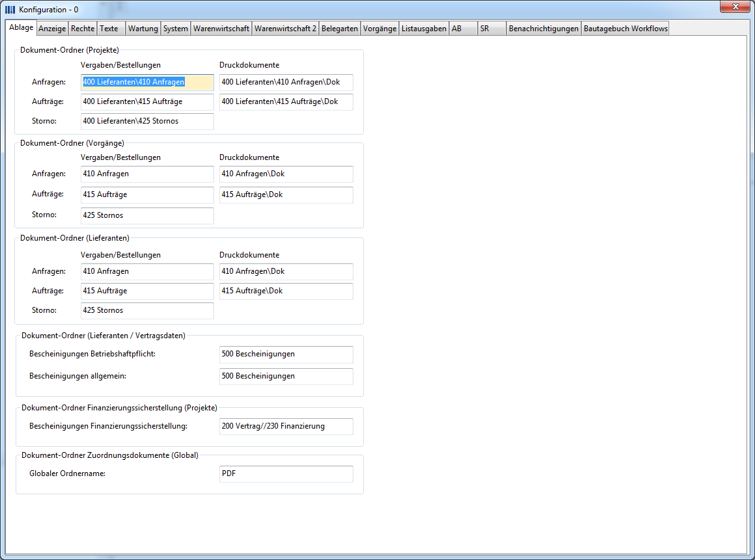Click the Globaler Ordnername field containing PDF
The width and height of the screenshot is (755, 560).
(286, 474)
